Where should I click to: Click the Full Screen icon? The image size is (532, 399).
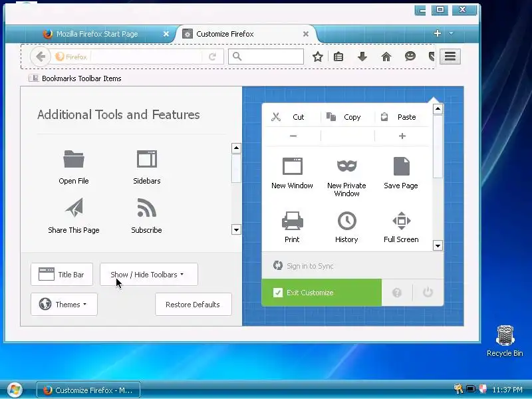click(x=402, y=221)
